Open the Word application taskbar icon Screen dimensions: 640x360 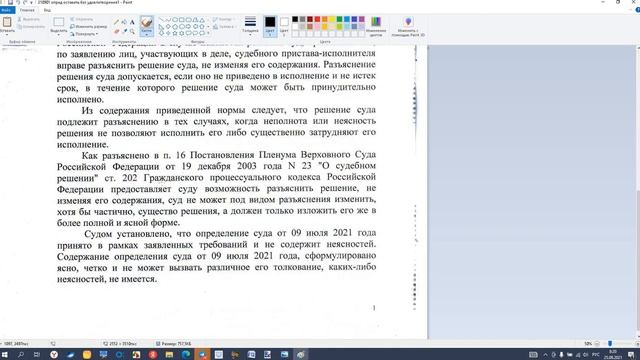[251, 354]
